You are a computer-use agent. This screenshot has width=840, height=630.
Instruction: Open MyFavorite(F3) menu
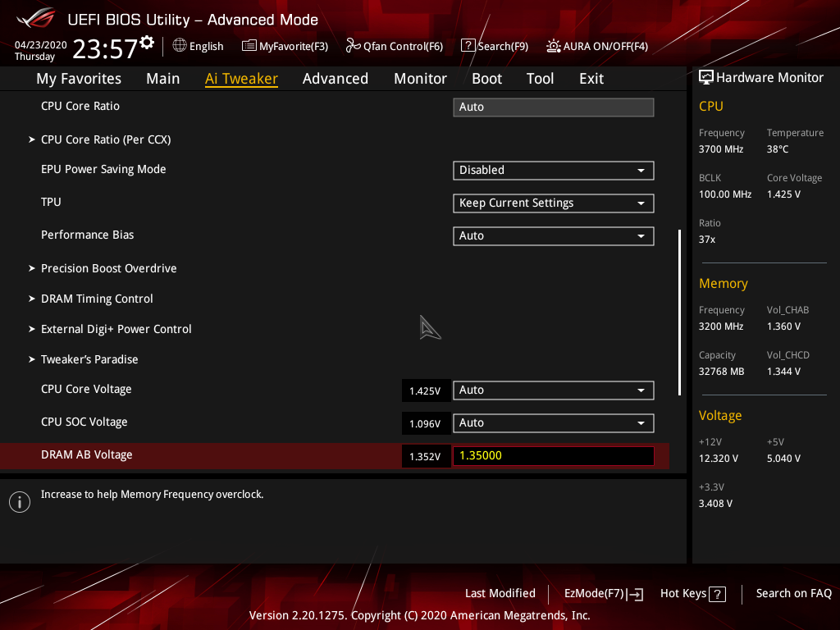pos(285,46)
